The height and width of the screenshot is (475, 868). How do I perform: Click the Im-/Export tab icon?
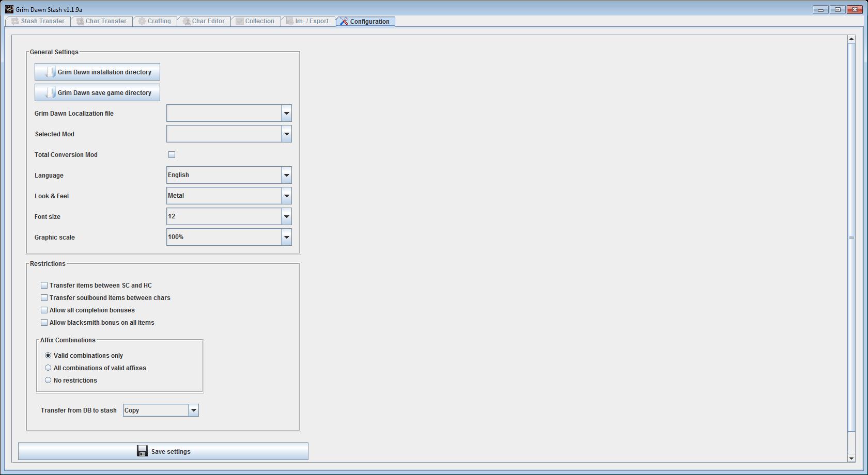pyautogui.click(x=289, y=21)
